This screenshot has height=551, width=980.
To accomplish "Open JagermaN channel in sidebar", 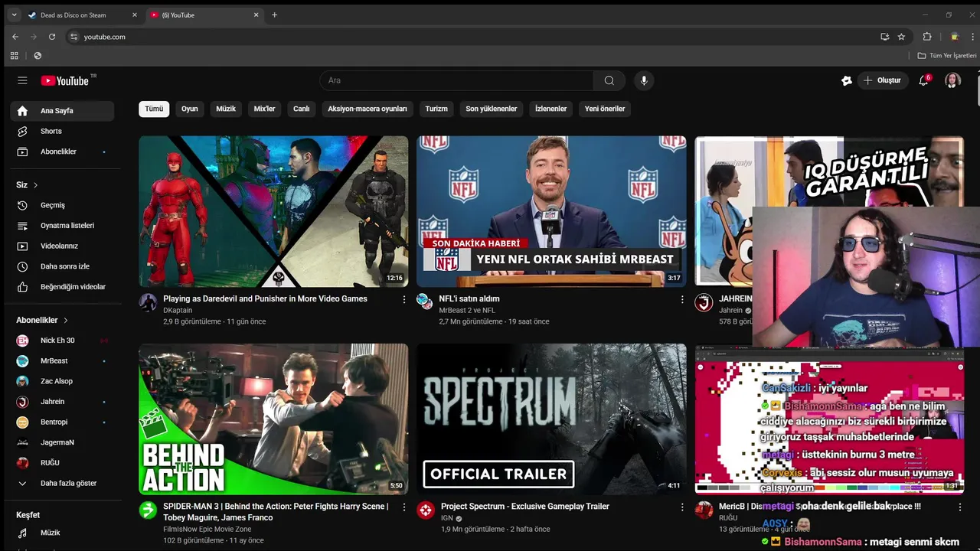I will tap(63, 442).
